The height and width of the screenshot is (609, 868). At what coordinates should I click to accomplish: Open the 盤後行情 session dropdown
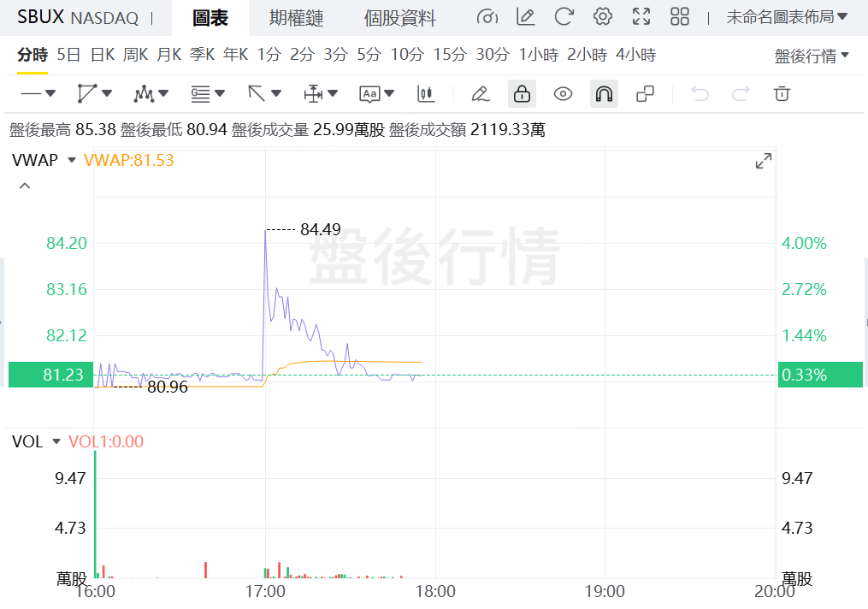pos(811,56)
